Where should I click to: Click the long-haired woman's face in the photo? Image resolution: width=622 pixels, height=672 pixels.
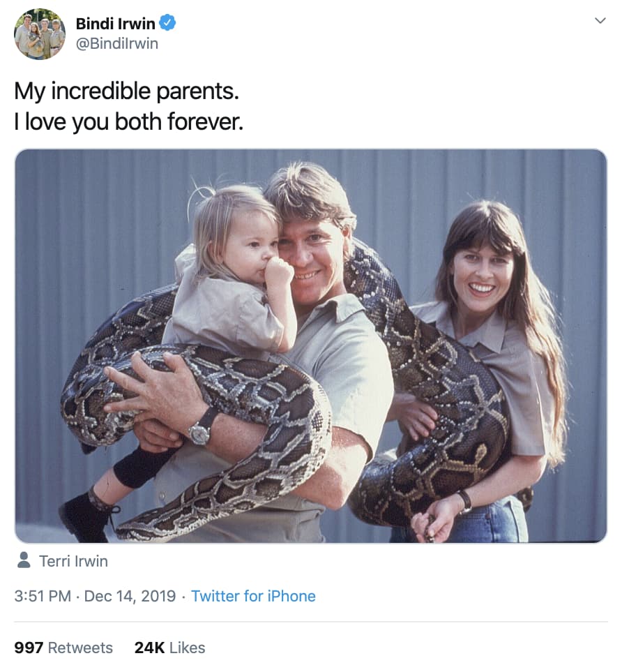pos(480,271)
